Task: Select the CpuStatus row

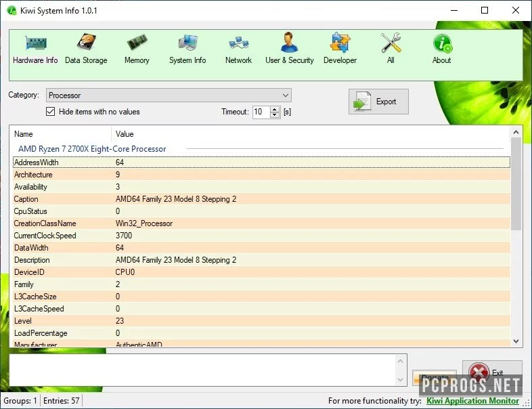Action: 261,211
